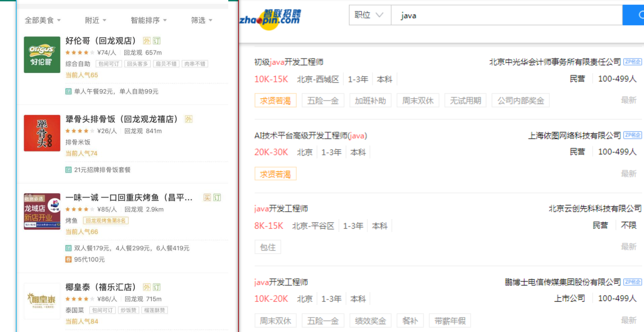The height and width of the screenshot is (332, 644).
Task: Click the 包住 benefit tag
Action: coord(268,247)
